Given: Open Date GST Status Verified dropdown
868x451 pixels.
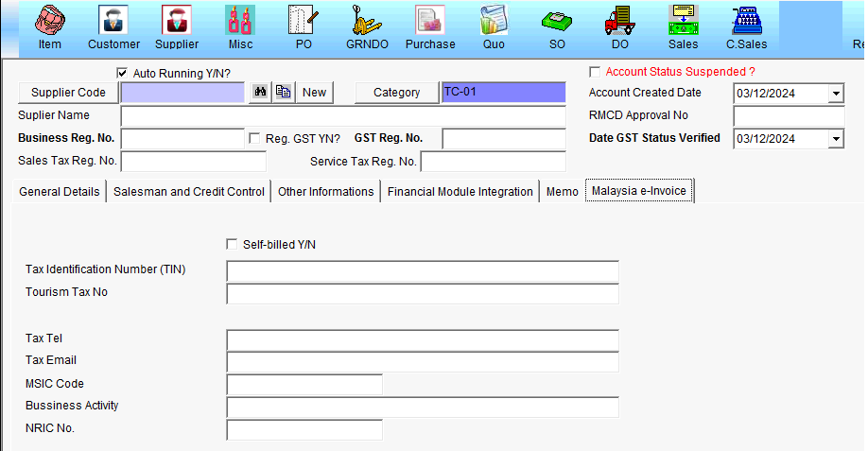Looking at the screenshot, I should [x=836, y=139].
